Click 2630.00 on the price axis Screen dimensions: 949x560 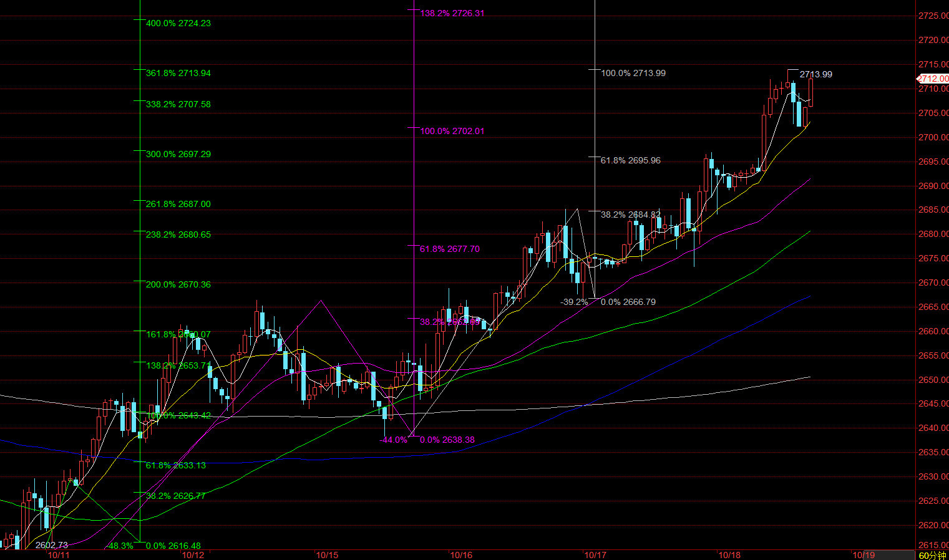tap(933, 476)
